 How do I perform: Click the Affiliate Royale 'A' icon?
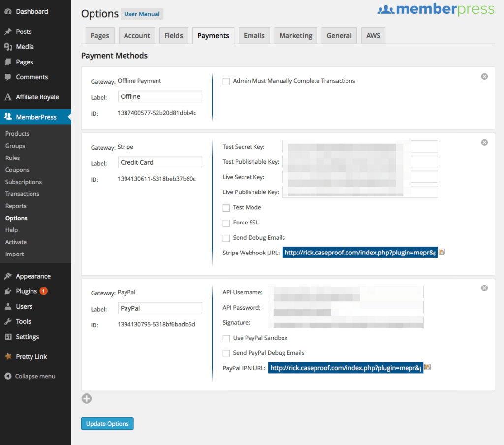8,97
